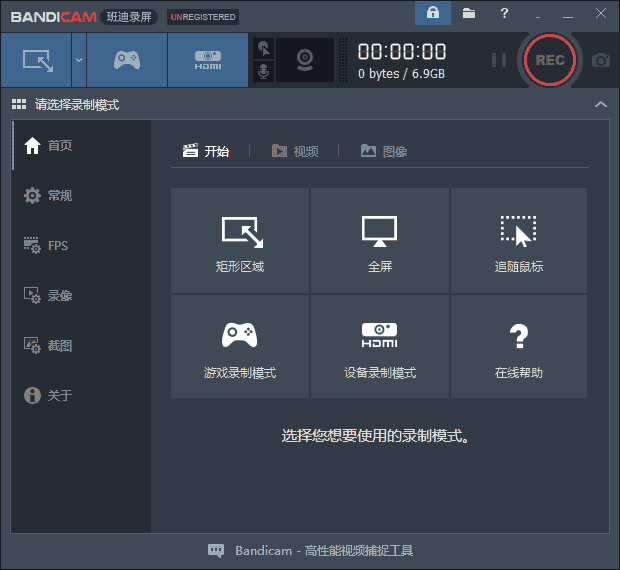Screen dimensions: 620x570
Task: Click the red REC record button
Action: pos(550,60)
